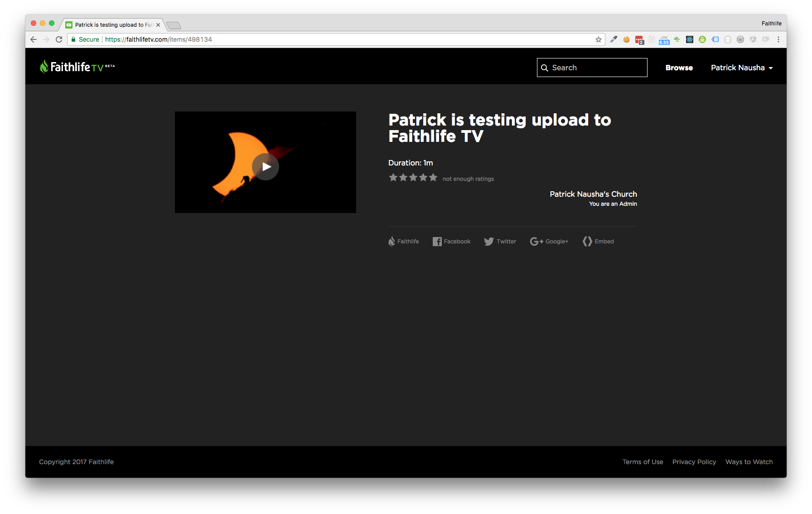Viewport: 812px width, 514px height.
Task: Share on Google+
Action: pos(549,242)
